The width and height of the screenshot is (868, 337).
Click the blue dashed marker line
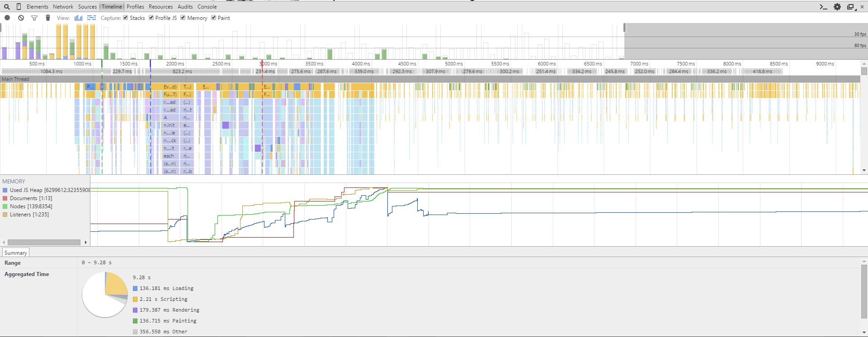pos(151,117)
